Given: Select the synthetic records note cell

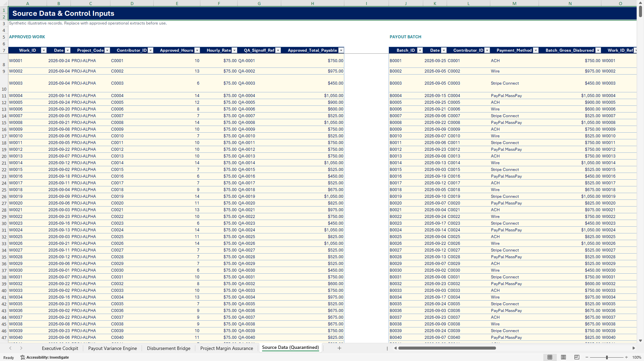Looking at the screenshot, I should tap(88, 23).
